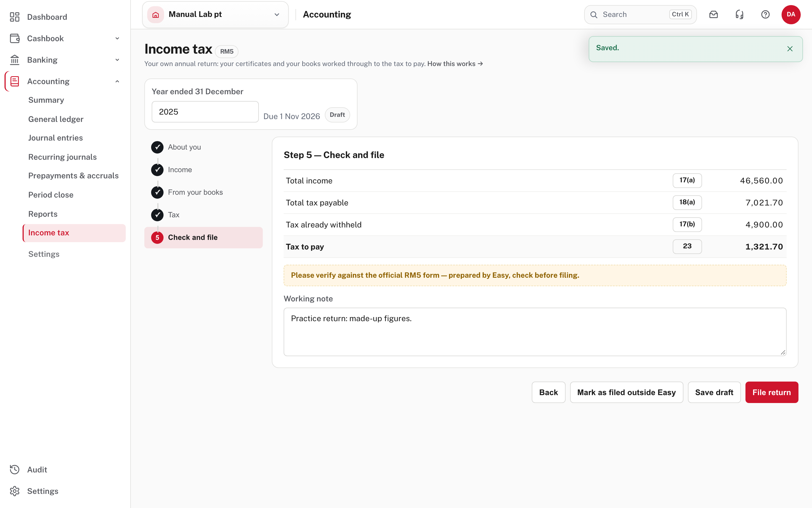Screen dimensions: 812x508
Task: Click the From your books checkmark
Action: pyautogui.click(x=157, y=192)
